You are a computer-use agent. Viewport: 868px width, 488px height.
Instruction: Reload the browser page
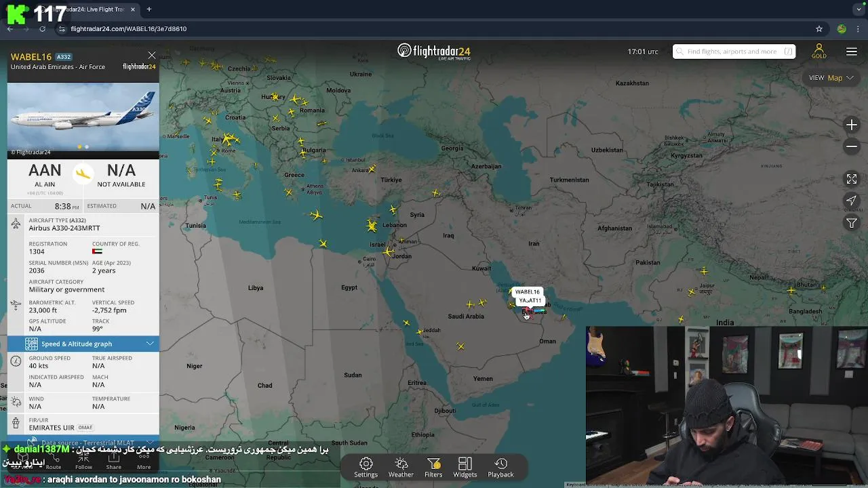42,29
